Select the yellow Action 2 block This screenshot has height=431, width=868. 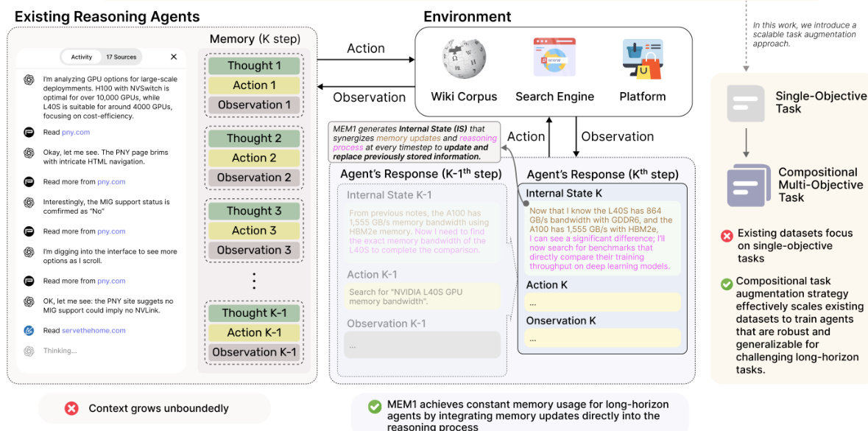point(254,158)
